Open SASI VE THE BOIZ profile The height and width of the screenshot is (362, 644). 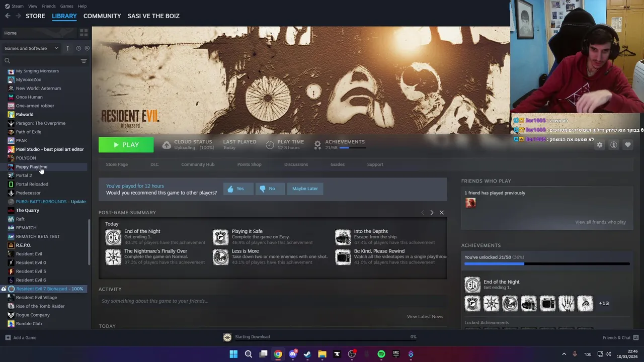tap(153, 16)
